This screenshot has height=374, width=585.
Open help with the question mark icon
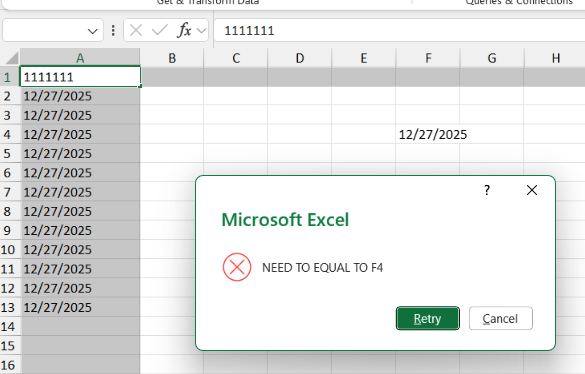(x=487, y=190)
